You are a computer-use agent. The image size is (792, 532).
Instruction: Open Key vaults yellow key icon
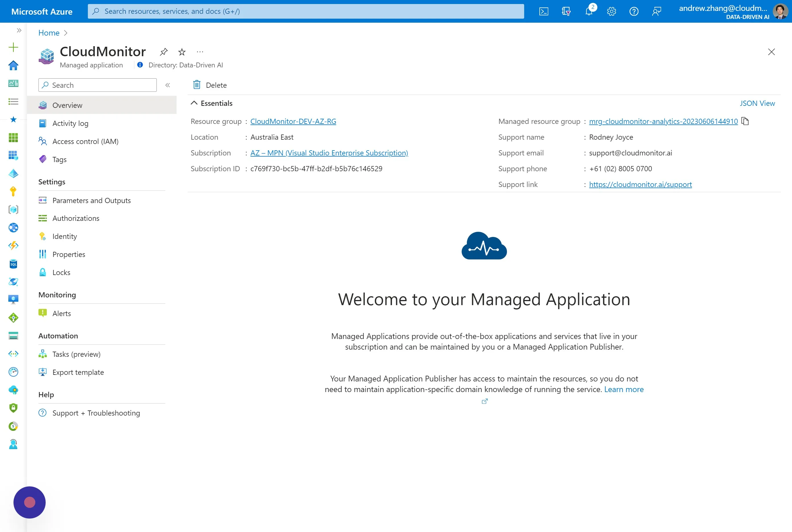(13, 191)
